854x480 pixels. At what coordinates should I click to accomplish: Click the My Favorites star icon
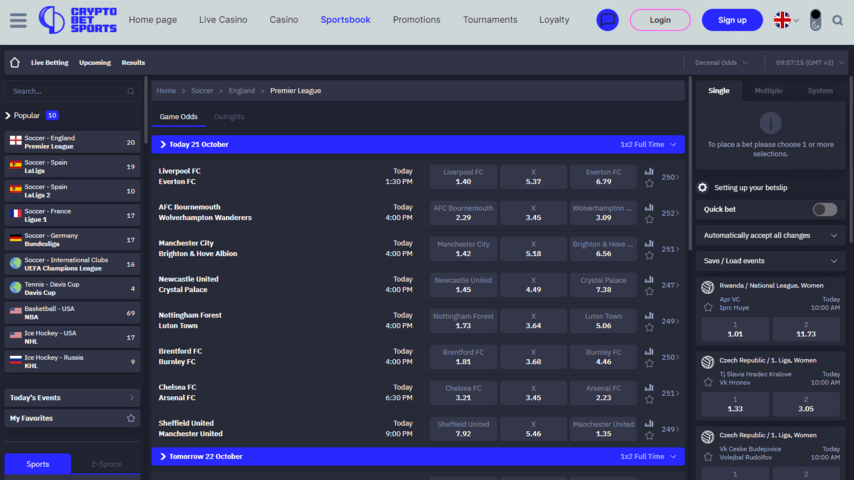[x=131, y=418]
